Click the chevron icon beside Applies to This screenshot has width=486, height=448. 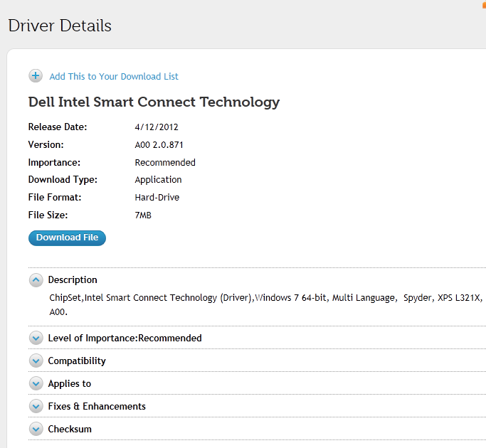pos(36,384)
